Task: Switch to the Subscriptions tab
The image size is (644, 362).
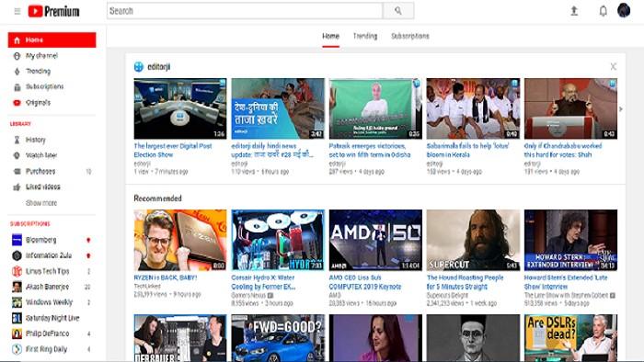Action: coord(410,36)
